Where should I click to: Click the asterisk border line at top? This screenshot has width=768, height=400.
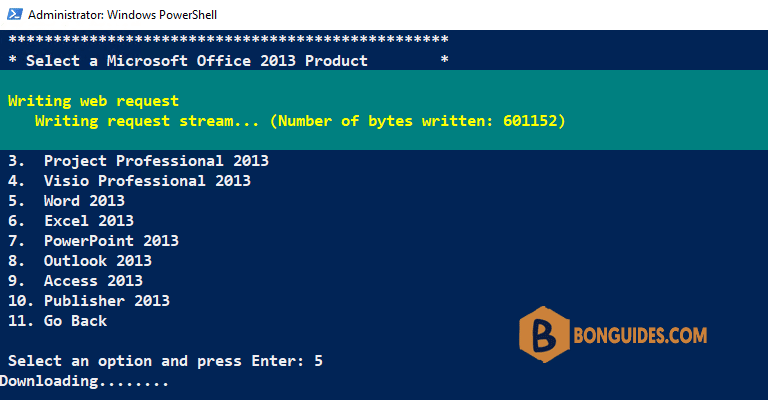coord(228,39)
